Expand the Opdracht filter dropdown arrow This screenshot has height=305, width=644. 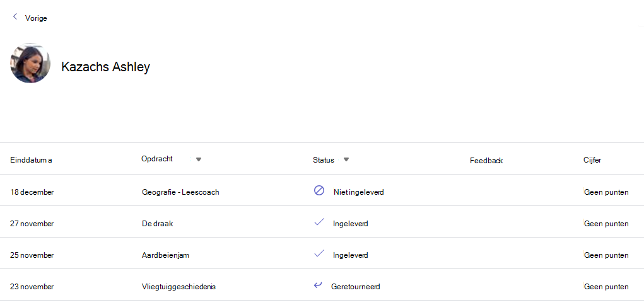tap(199, 159)
